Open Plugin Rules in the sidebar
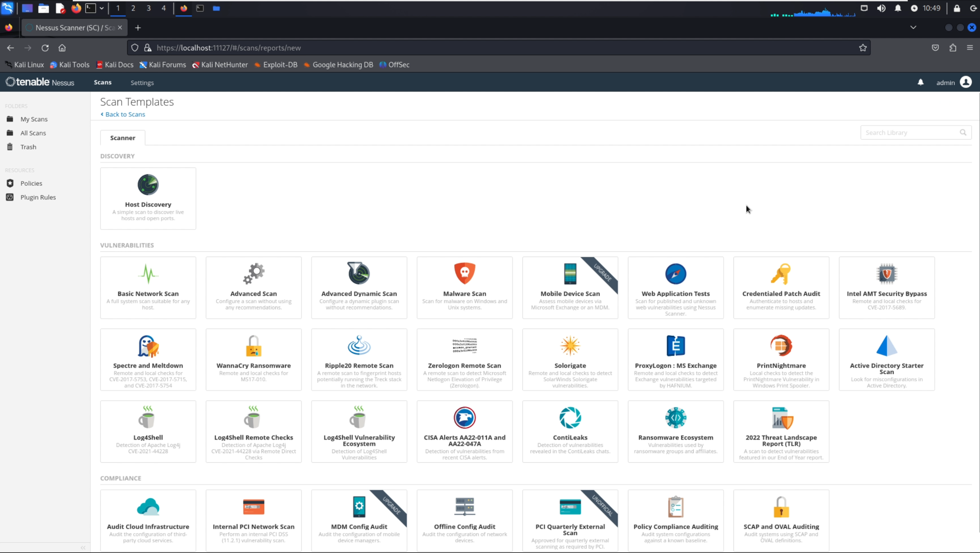The width and height of the screenshot is (980, 553). (x=38, y=197)
